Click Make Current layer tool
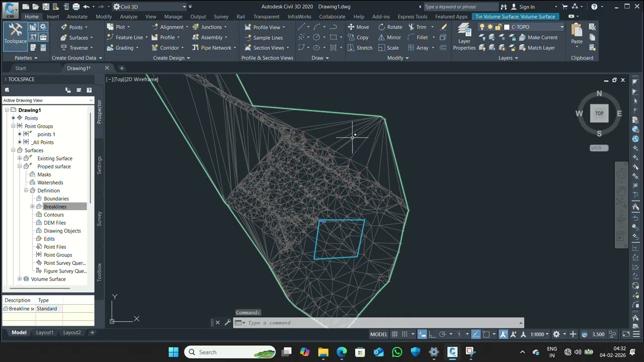This screenshot has width=644, height=362. click(538, 38)
